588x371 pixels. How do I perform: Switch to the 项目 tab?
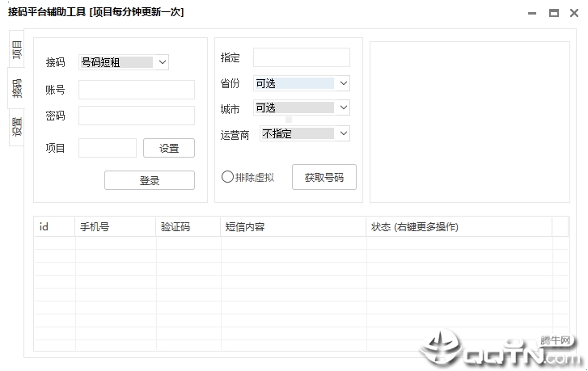pos(16,49)
